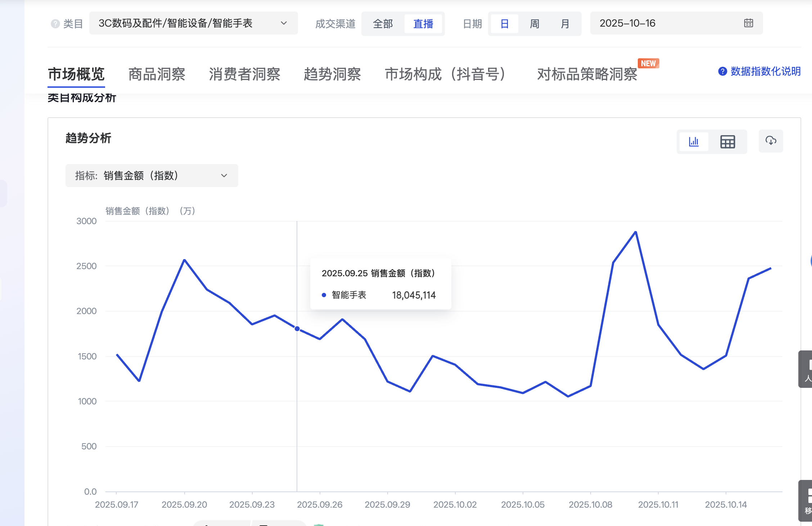Open the 市场概览 tab

(x=76, y=74)
